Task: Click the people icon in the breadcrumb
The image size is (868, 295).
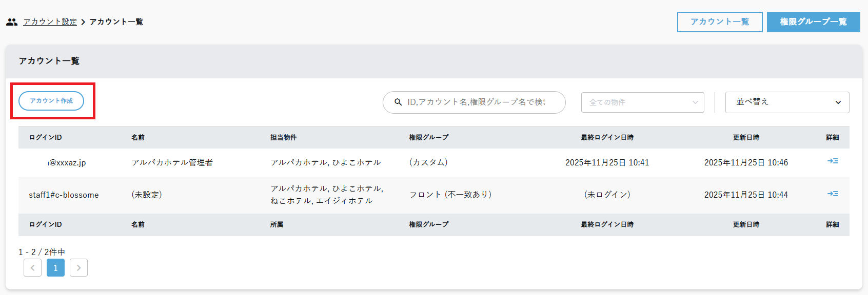Action: (x=12, y=22)
